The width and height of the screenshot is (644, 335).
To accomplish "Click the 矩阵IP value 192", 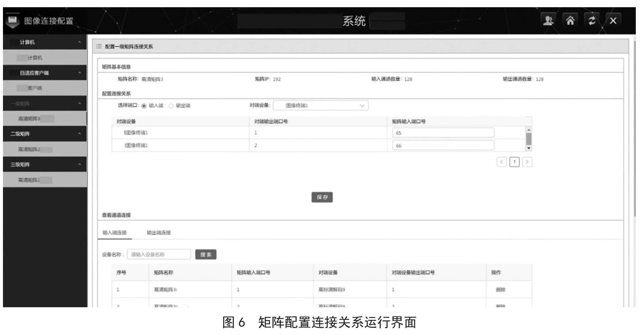I will pyautogui.click(x=277, y=79).
